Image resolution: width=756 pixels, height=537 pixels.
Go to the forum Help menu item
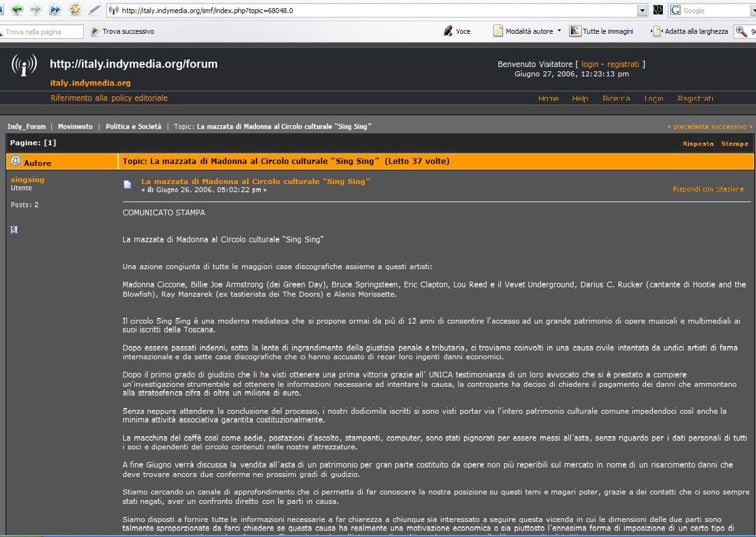pos(580,98)
